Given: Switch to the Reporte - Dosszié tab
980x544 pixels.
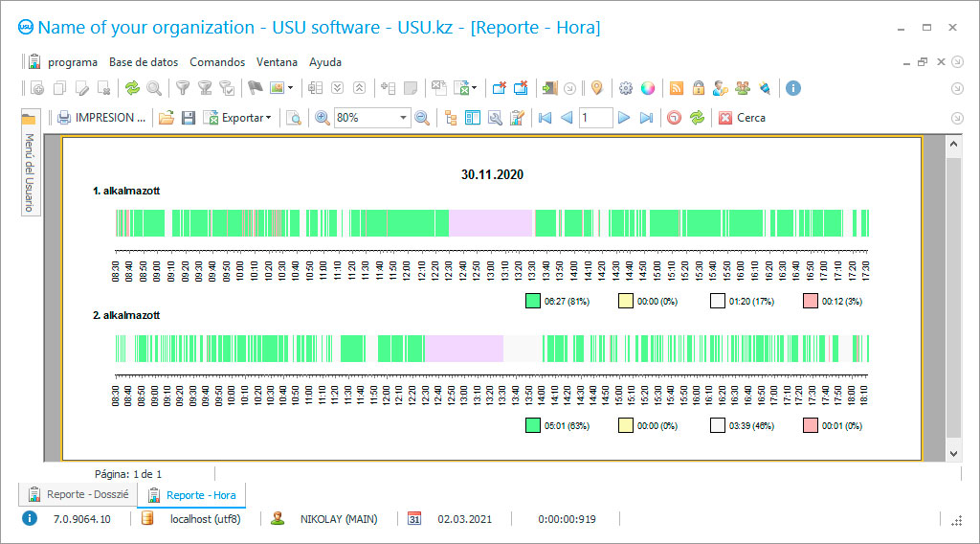Looking at the screenshot, I should click(78, 495).
